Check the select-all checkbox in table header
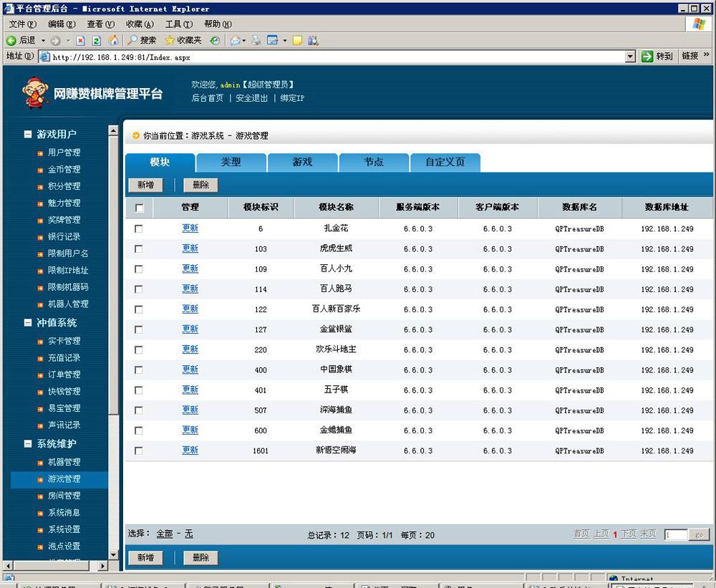 coord(139,208)
